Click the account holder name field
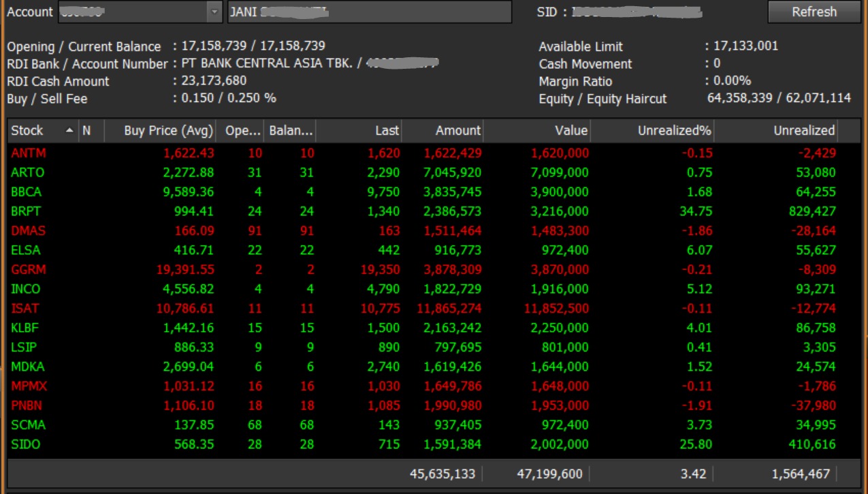The height and width of the screenshot is (494, 868). (369, 12)
